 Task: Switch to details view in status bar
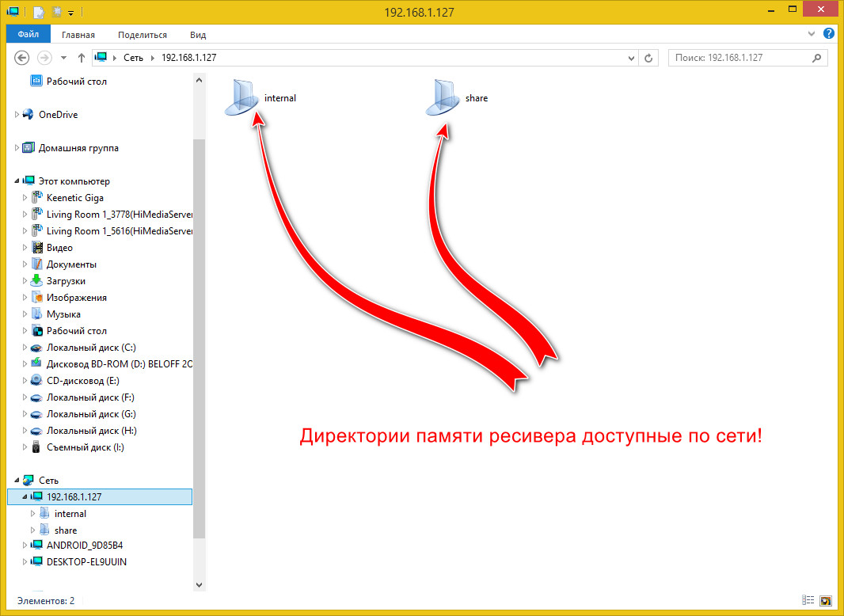coord(808,600)
